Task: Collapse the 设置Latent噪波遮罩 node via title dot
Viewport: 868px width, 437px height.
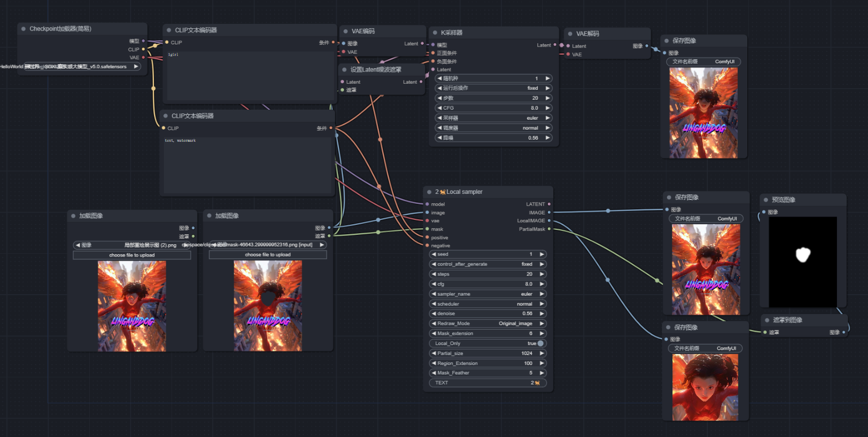Action: click(x=344, y=70)
